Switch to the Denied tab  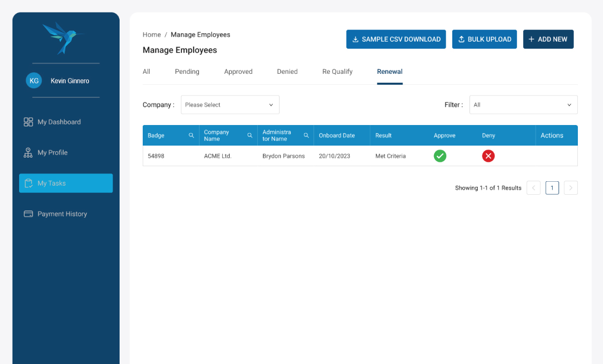tap(287, 72)
